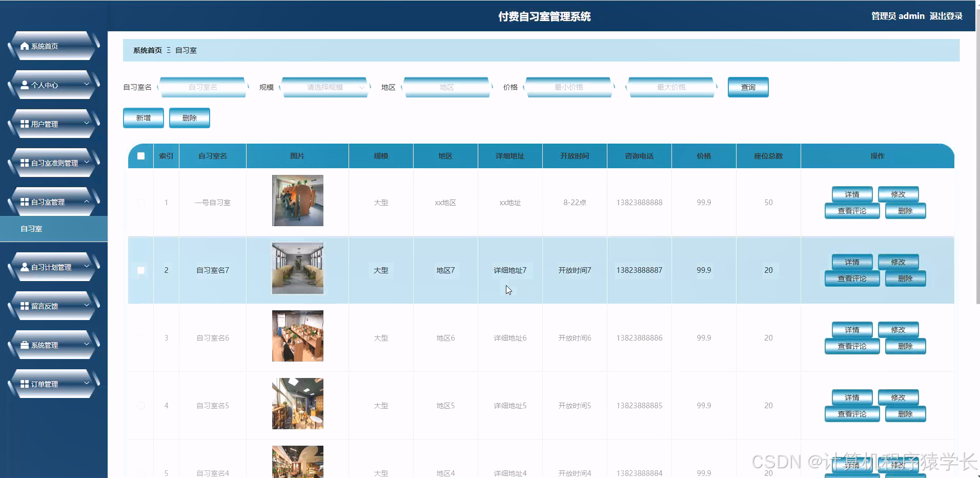Click the photo thumbnail of 自习室名7
The height and width of the screenshot is (478, 980).
[298, 268]
